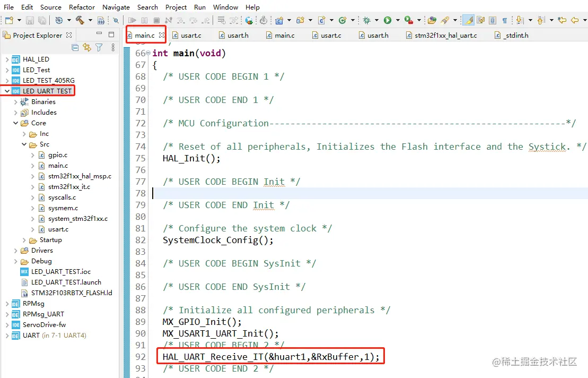Open the File menu
Image resolution: width=588 pixels, height=378 pixels.
tap(8, 7)
